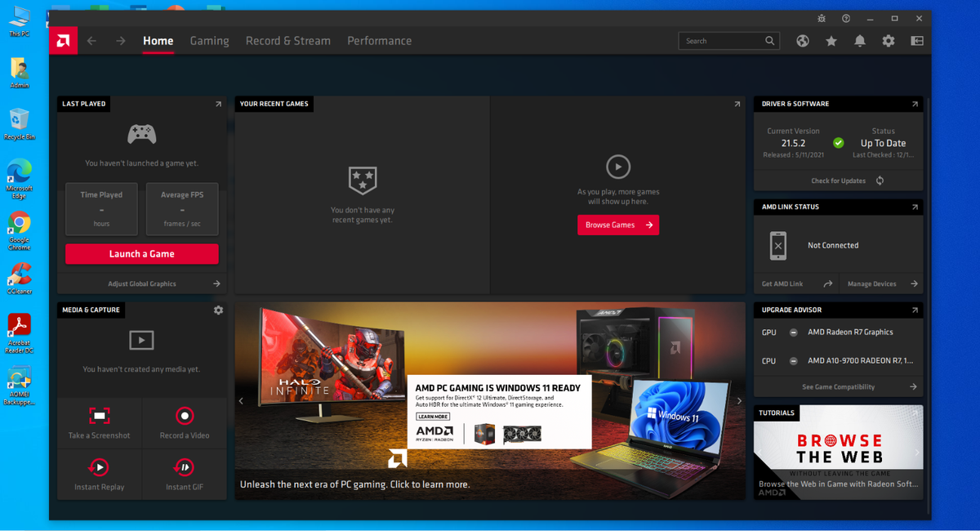Click the Launch a Game button

pos(142,254)
